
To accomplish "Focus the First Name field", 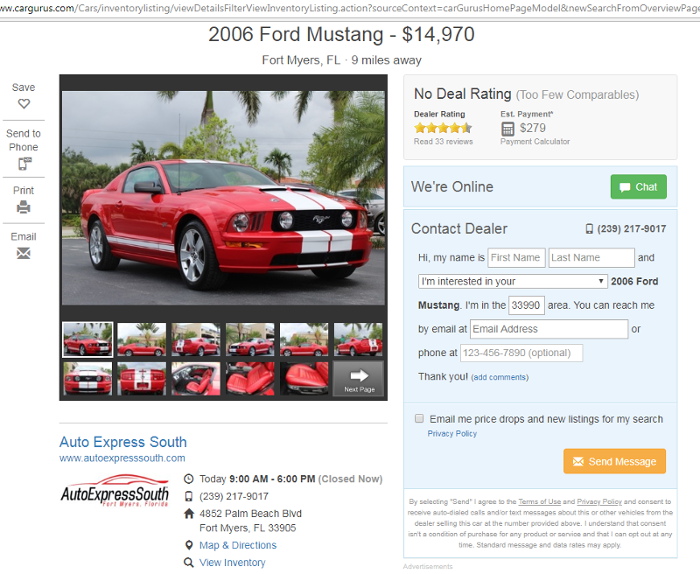I will (516, 258).
